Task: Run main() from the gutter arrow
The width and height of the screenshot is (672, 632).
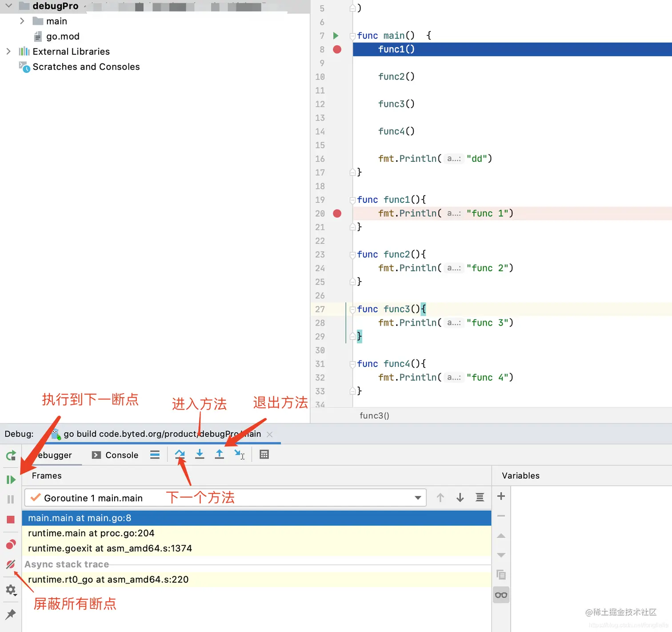Action: (x=336, y=36)
